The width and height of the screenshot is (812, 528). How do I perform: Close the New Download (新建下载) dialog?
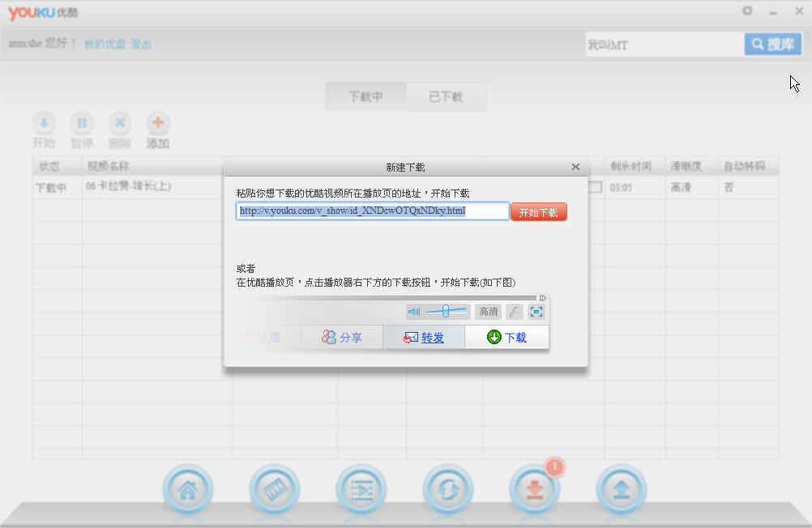coord(575,167)
